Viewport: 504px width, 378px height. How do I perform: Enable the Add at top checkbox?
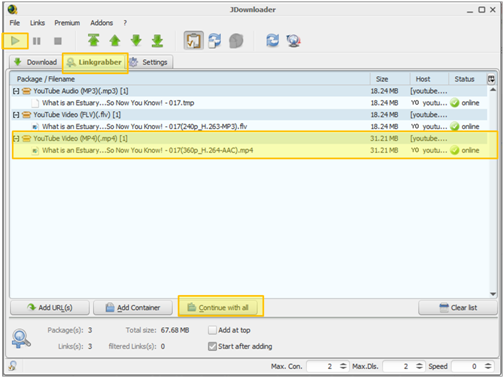coord(212,330)
